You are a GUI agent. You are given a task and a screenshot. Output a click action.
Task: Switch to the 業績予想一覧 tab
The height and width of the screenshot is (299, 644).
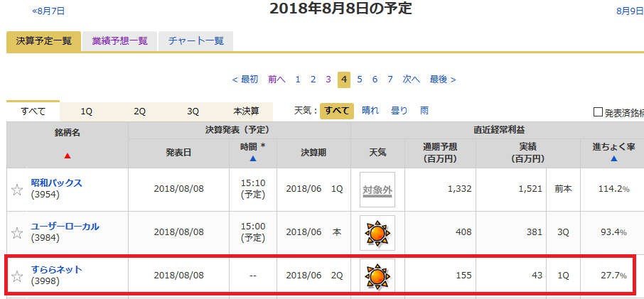(119, 41)
